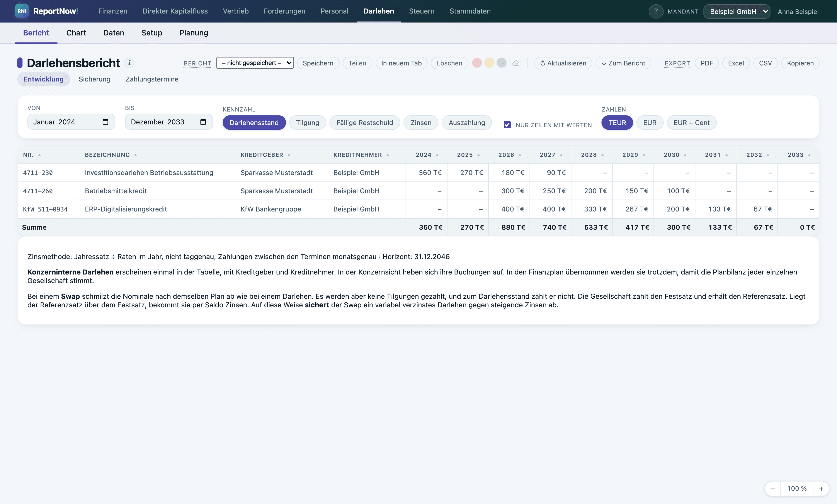Toggle Nur Zeilen mit Werten checkbox
Viewport: 837px width, 504px height.
pyautogui.click(x=507, y=125)
